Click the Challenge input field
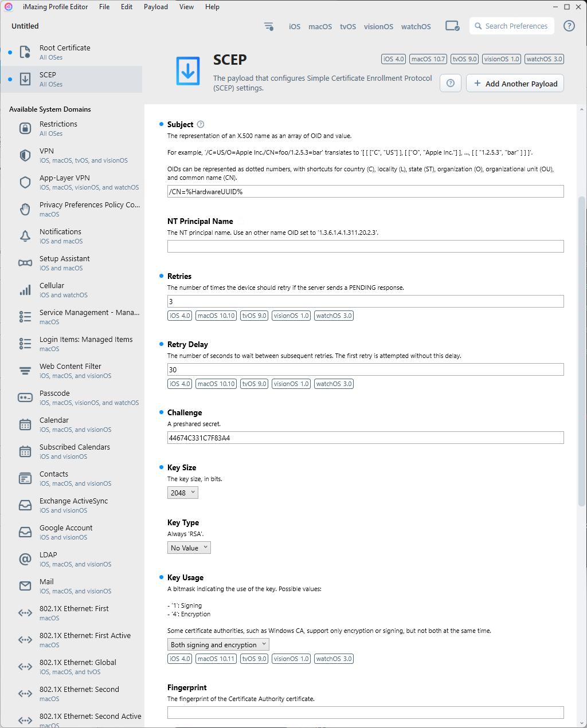587x728 pixels. (366, 438)
